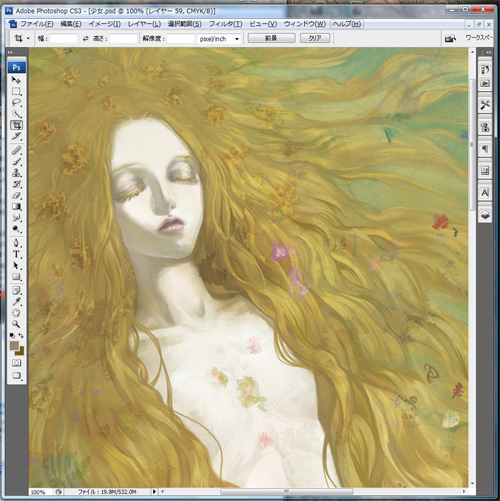
Task: Select the Eraser tool
Action: point(16,195)
